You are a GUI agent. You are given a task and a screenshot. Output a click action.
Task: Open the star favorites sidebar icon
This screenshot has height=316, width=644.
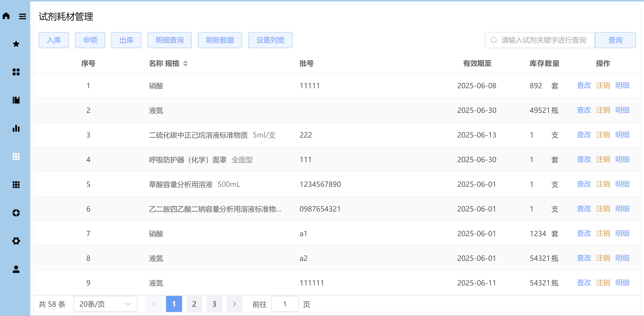pyautogui.click(x=16, y=44)
